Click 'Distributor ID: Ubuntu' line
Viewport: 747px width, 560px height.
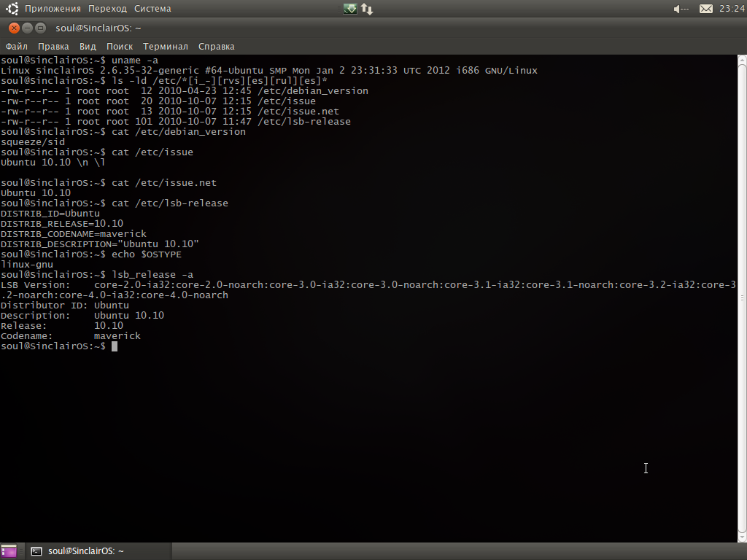pyautogui.click(x=65, y=306)
